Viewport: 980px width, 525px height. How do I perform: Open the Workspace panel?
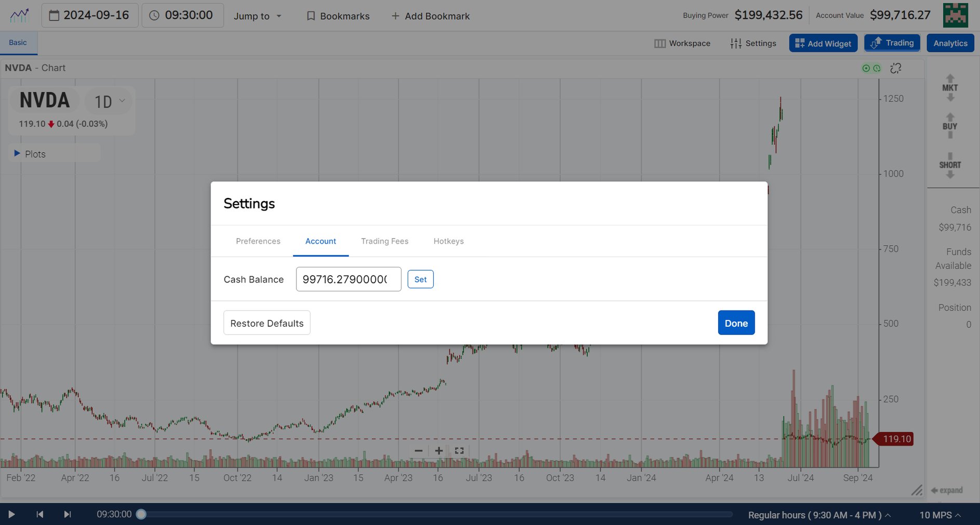[x=682, y=43]
